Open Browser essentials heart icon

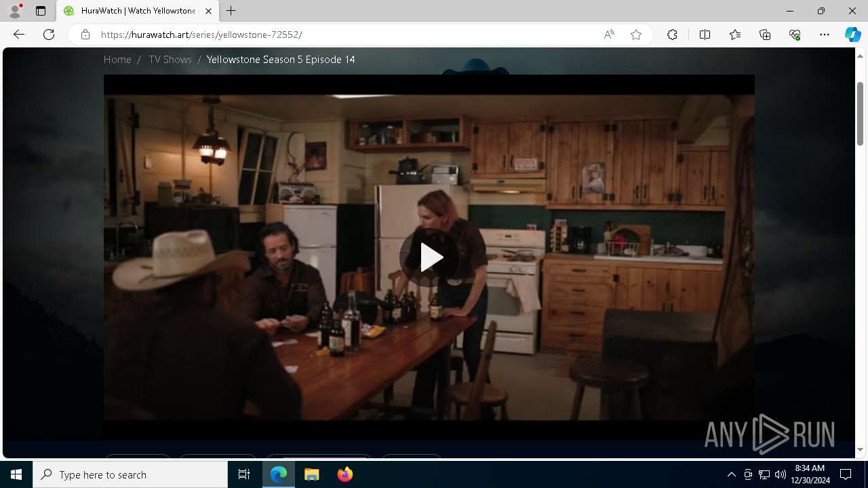click(x=795, y=35)
